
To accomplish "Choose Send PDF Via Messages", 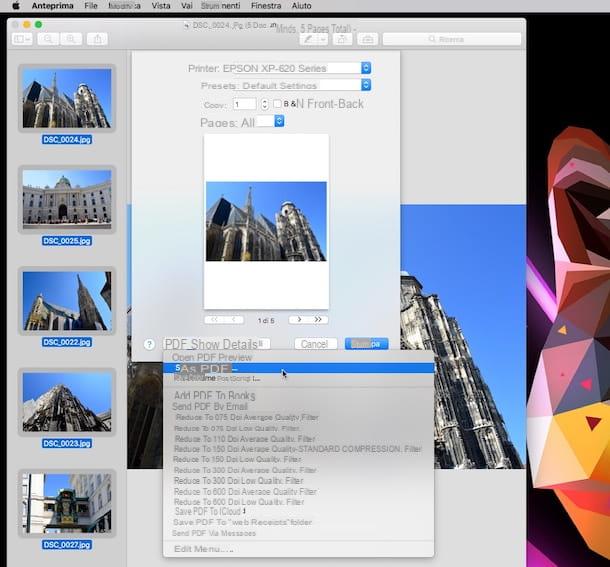I will [x=298, y=533].
